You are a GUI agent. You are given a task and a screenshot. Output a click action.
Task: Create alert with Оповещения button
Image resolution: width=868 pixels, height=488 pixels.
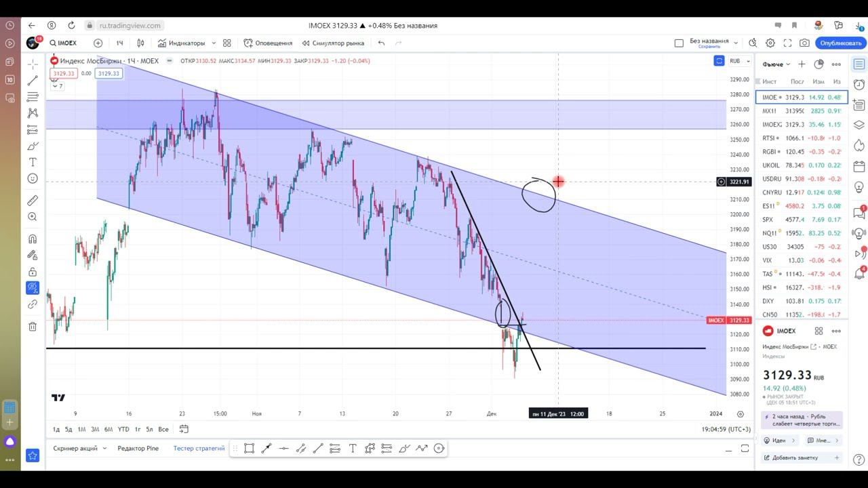268,43
